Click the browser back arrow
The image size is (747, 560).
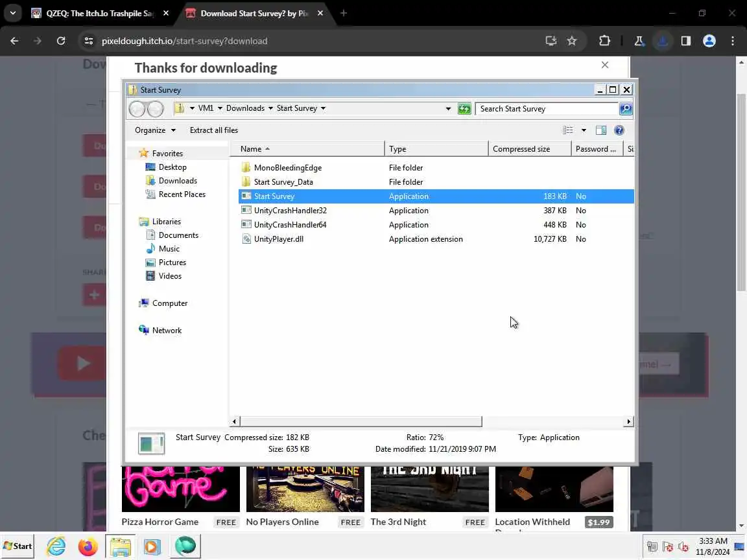click(x=14, y=41)
